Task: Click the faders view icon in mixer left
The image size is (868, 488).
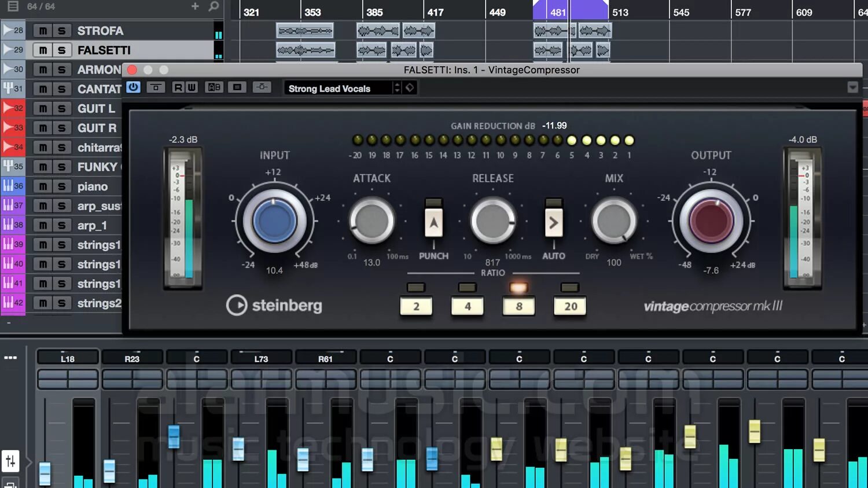Action: 10,461
